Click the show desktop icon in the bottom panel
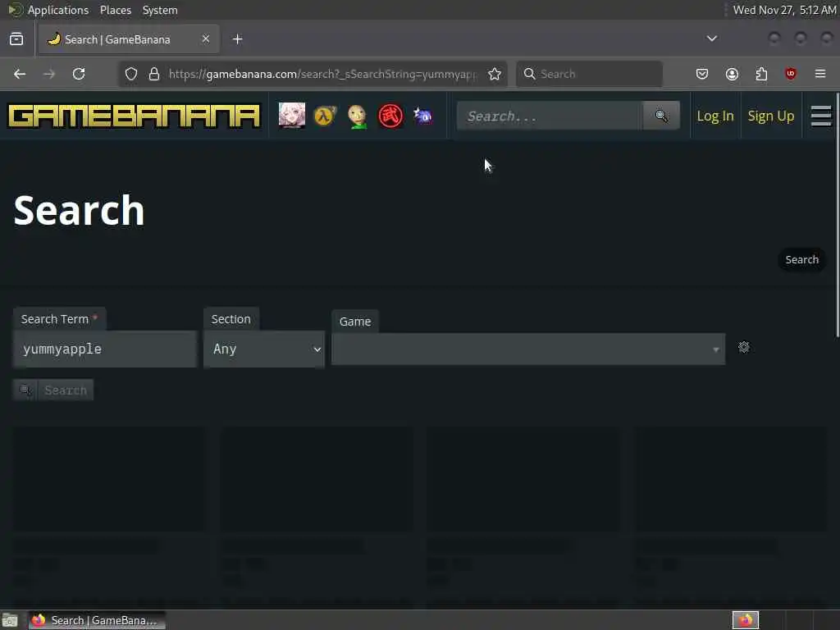840x630 pixels. click(x=10, y=620)
